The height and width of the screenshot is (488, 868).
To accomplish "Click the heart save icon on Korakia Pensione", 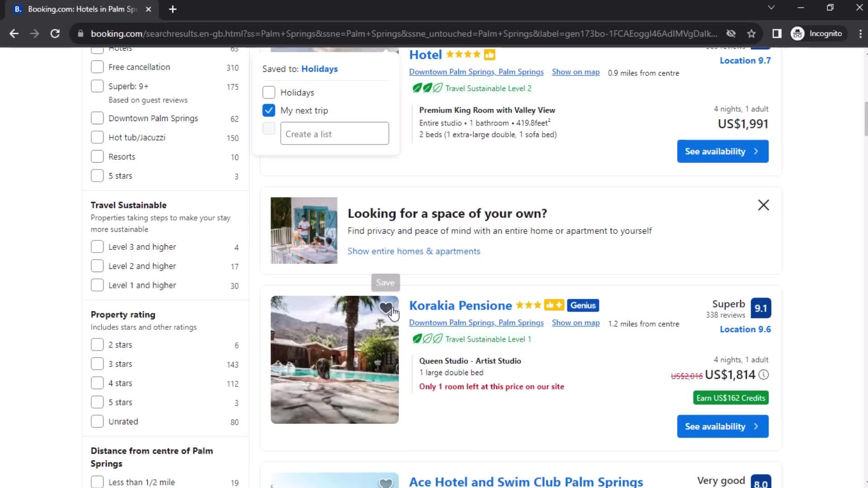I will [386, 308].
